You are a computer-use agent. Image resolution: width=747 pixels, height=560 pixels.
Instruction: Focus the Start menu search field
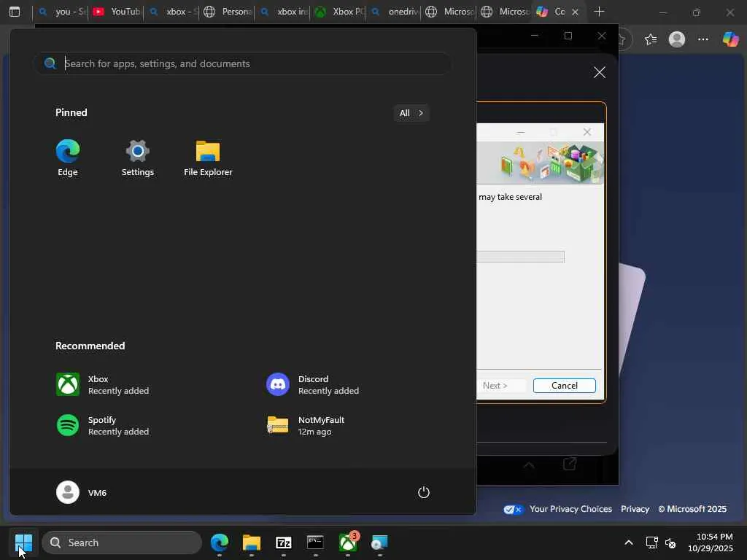point(243,63)
